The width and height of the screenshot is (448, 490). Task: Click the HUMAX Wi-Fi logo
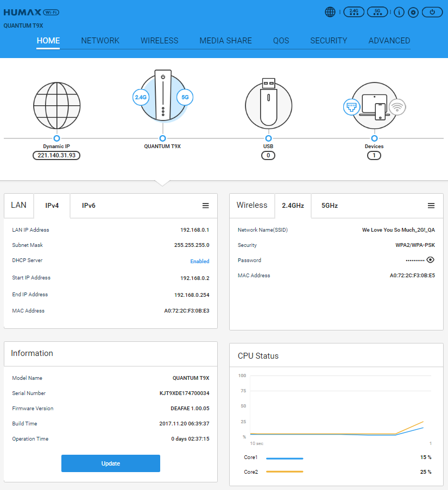pyautogui.click(x=31, y=12)
